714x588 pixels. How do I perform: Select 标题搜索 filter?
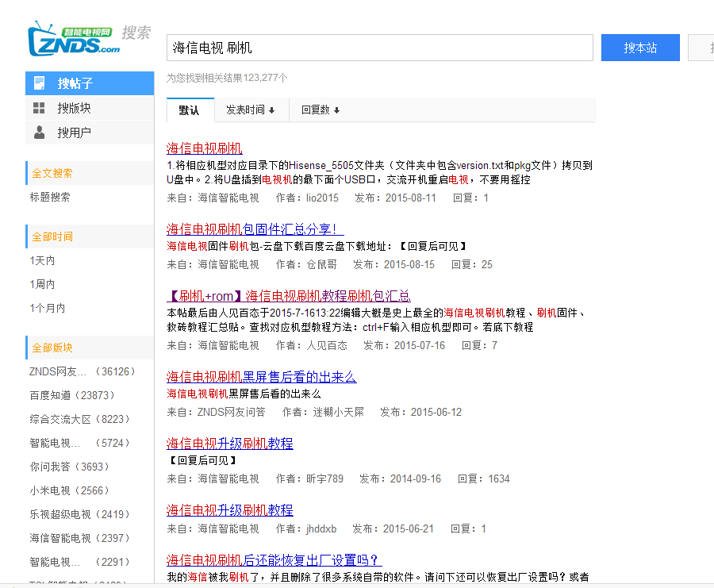[x=50, y=198]
